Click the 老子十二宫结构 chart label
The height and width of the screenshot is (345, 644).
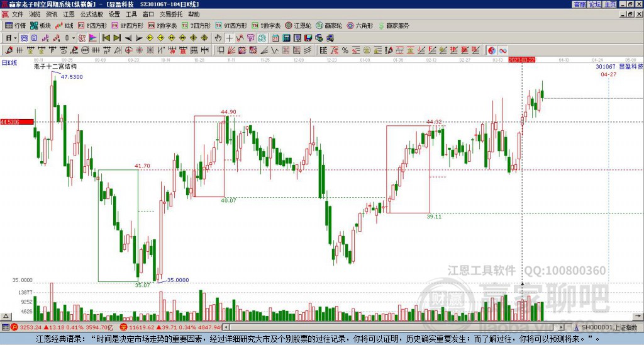coord(55,67)
